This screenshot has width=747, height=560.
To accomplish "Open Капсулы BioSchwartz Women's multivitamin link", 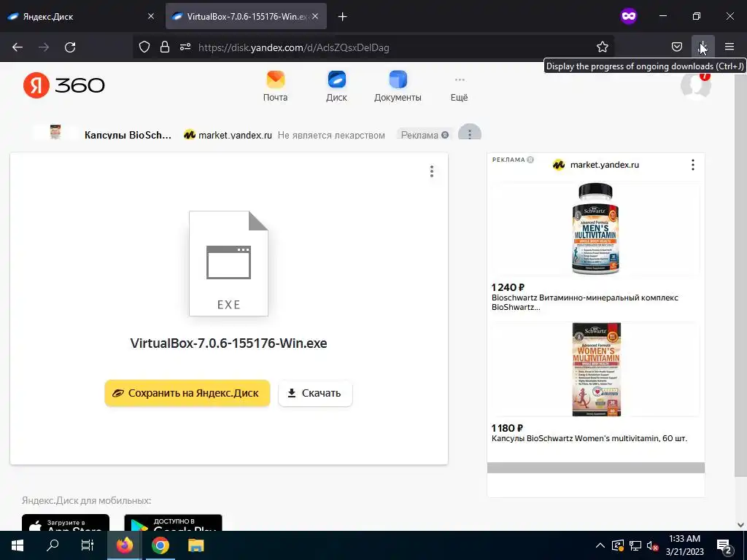I will (589, 438).
